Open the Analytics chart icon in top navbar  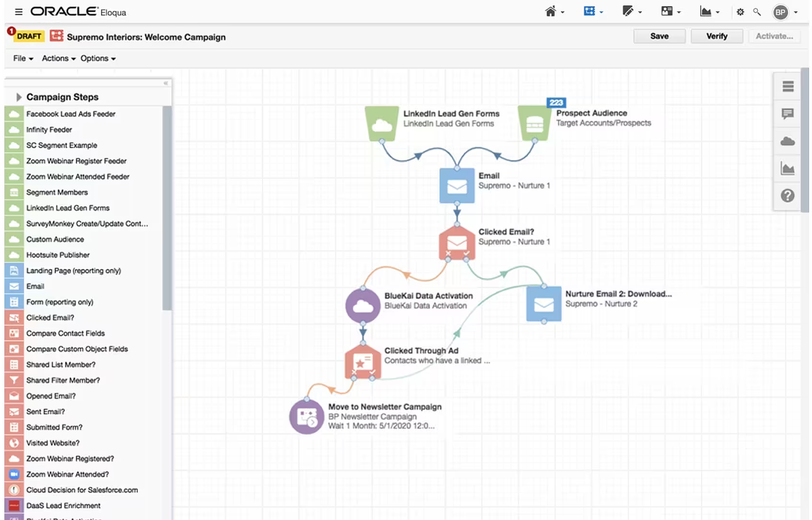tap(706, 11)
